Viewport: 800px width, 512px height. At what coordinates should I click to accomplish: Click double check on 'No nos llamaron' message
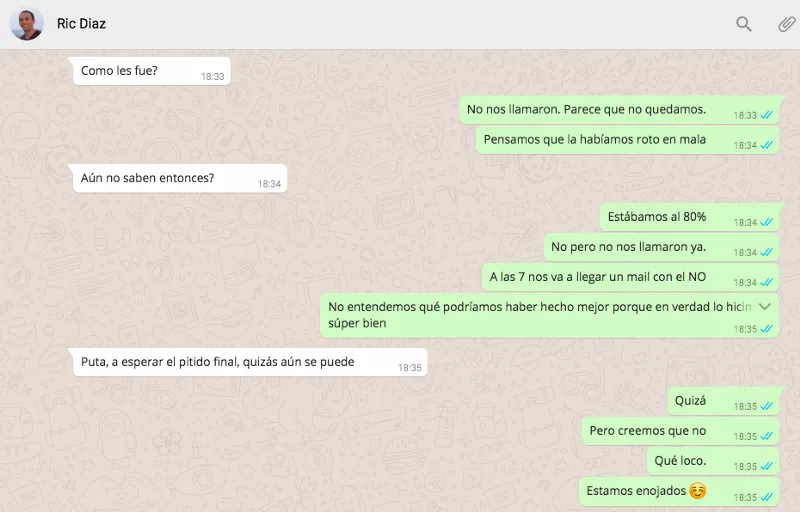pyautogui.click(x=766, y=115)
